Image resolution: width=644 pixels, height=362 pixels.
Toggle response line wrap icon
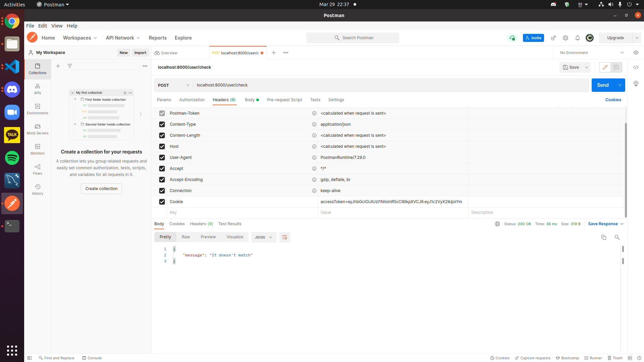[x=285, y=237]
